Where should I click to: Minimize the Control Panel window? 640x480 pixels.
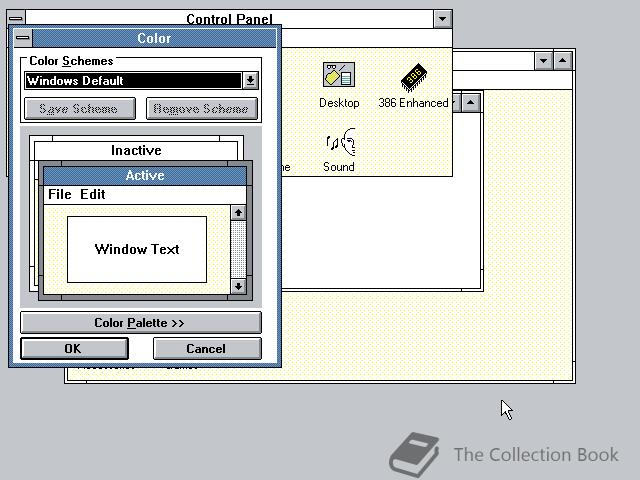tap(442, 19)
